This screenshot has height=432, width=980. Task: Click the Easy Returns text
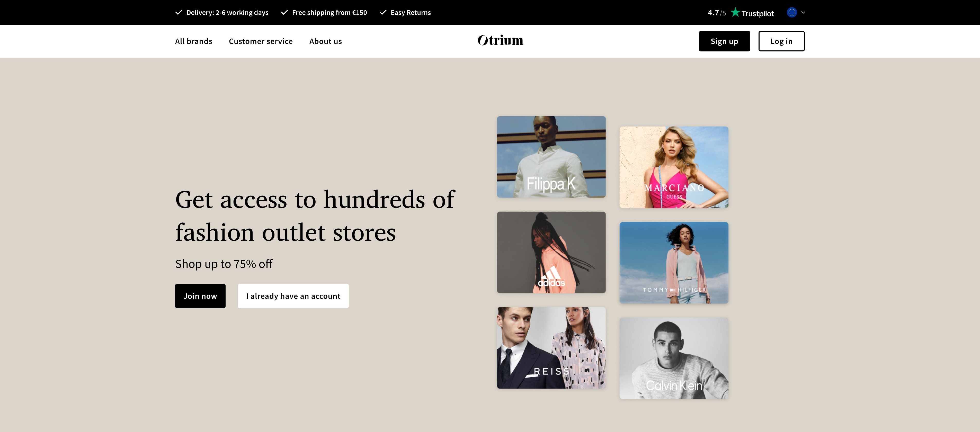tap(411, 13)
